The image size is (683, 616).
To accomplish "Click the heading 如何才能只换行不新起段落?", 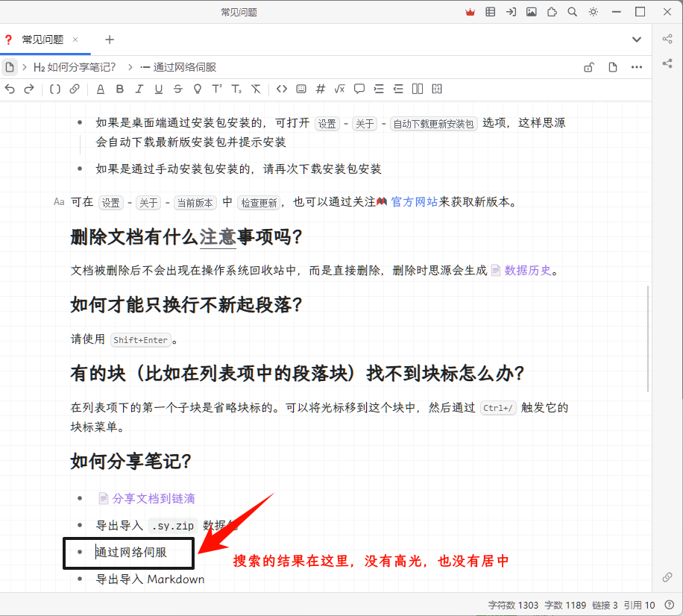I will pos(186,304).
